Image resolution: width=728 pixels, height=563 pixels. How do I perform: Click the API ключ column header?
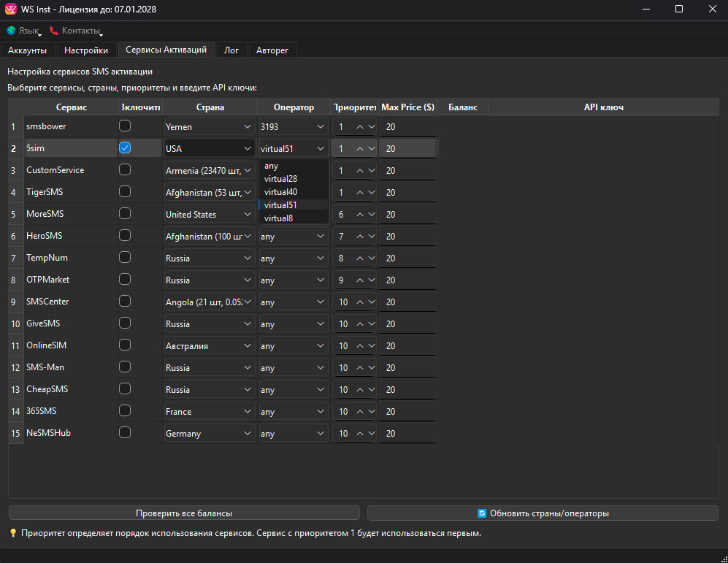click(x=603, y=107)
